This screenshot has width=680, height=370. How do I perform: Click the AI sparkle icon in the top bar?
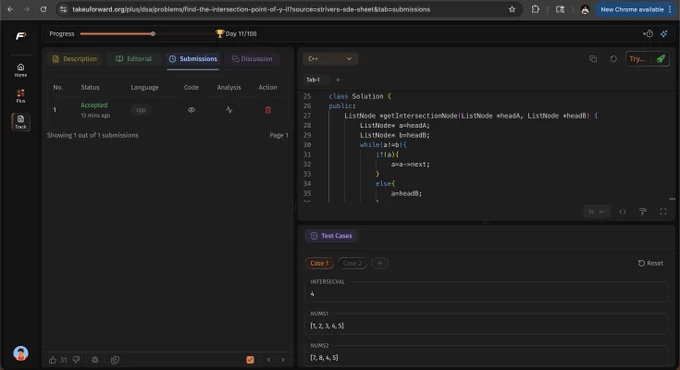pyautogui.click(x=664, y=33)
